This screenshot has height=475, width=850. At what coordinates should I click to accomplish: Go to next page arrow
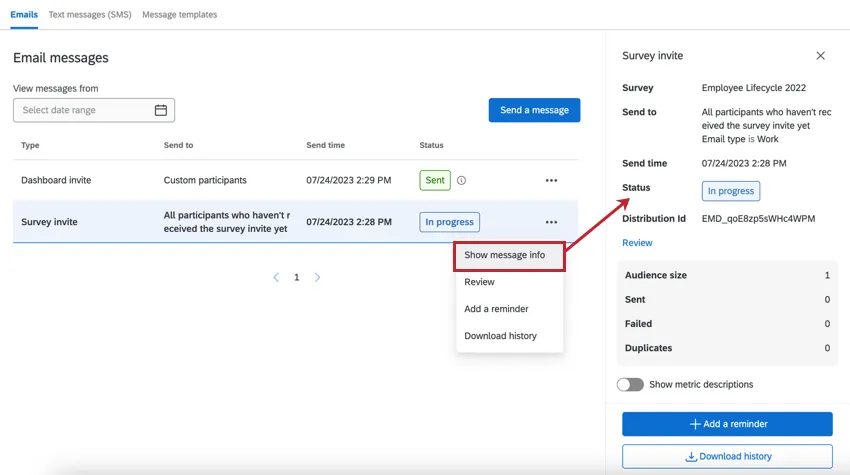318,277
